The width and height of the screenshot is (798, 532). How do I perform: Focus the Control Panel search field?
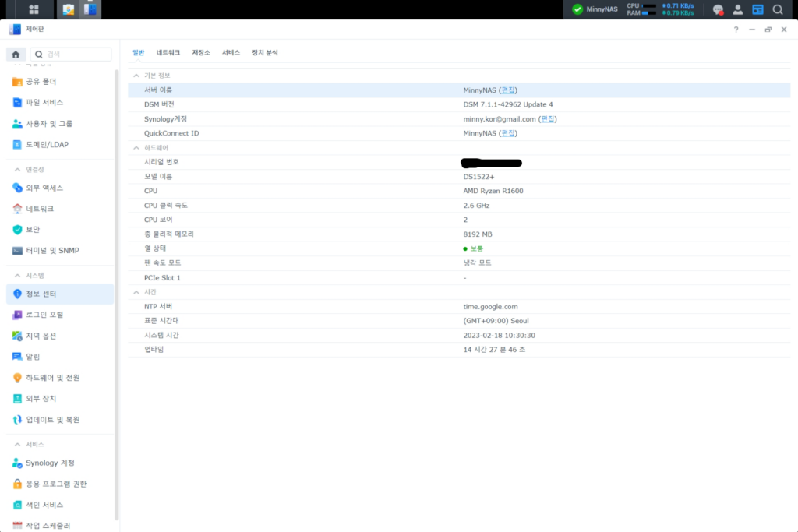(x=71, y=55)
